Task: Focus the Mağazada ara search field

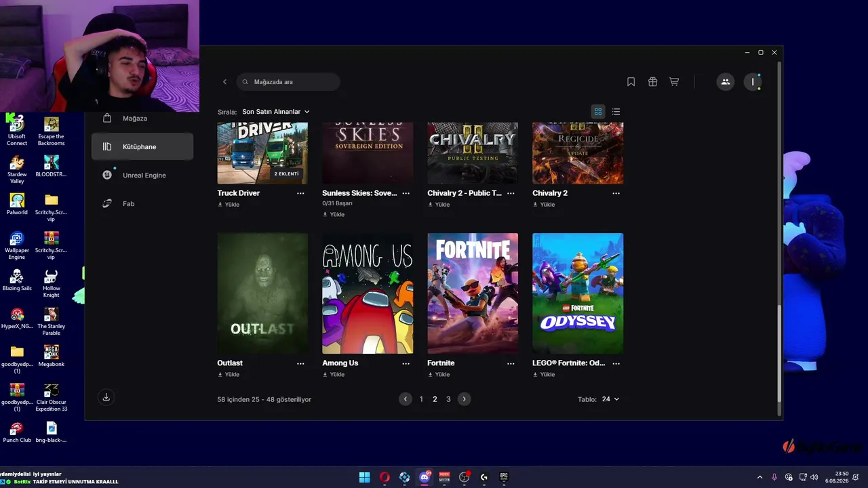Action: coord(288,82)
